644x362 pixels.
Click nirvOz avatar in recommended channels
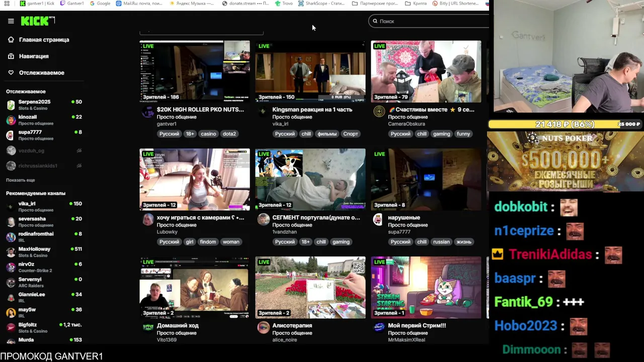point(11,267)
